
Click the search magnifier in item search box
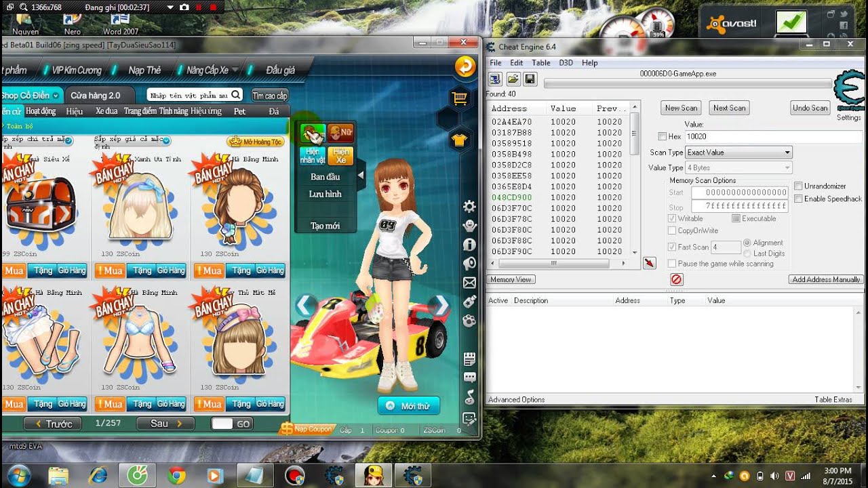coord(235,95)
